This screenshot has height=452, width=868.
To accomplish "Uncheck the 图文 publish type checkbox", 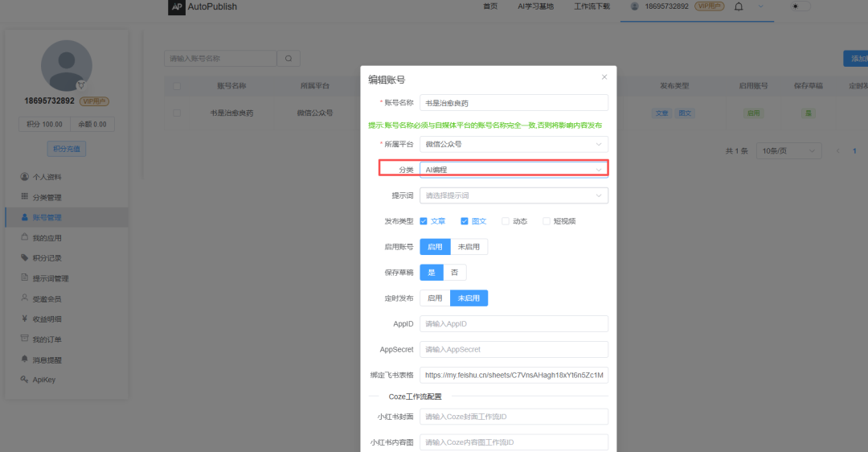I will [x=465, y=221].
